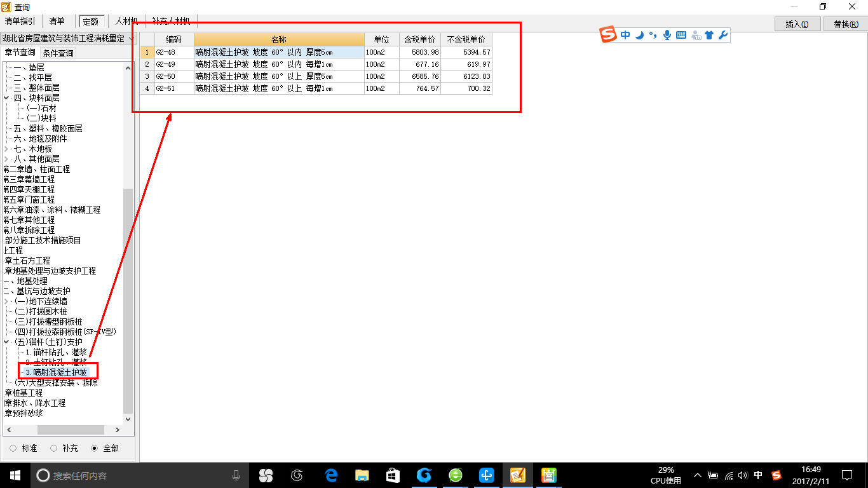Select table row G2-50
The image size is (868, 488).
pyautogui.click(x=316, y=76)
